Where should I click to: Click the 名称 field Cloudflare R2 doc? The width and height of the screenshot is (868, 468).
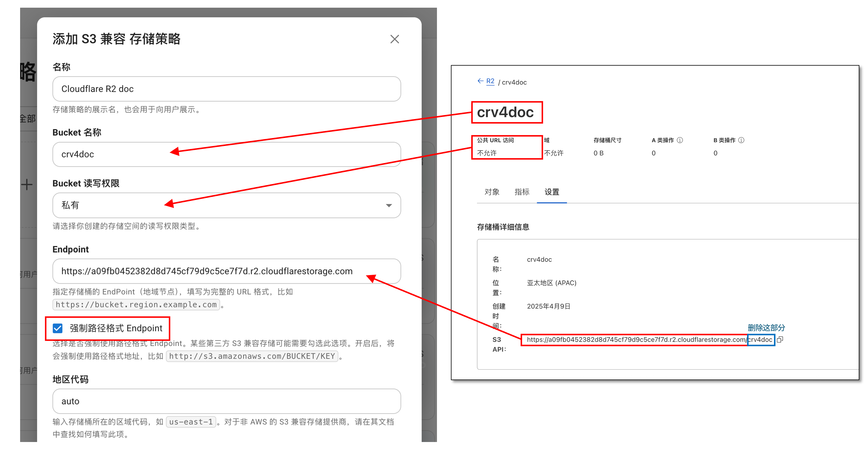(x=226, y=89)
